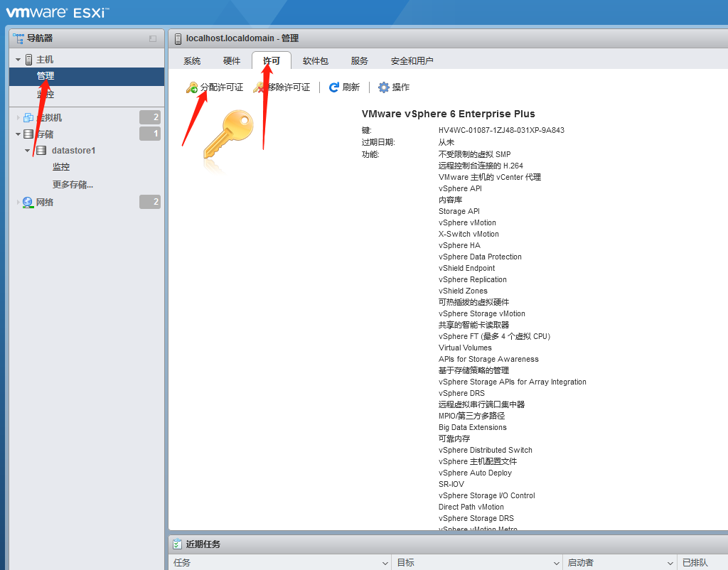Select 监控 under datastore1
The height and width of the screenshot is (570, 728).
pyautogui.click(x=61, y=166)
